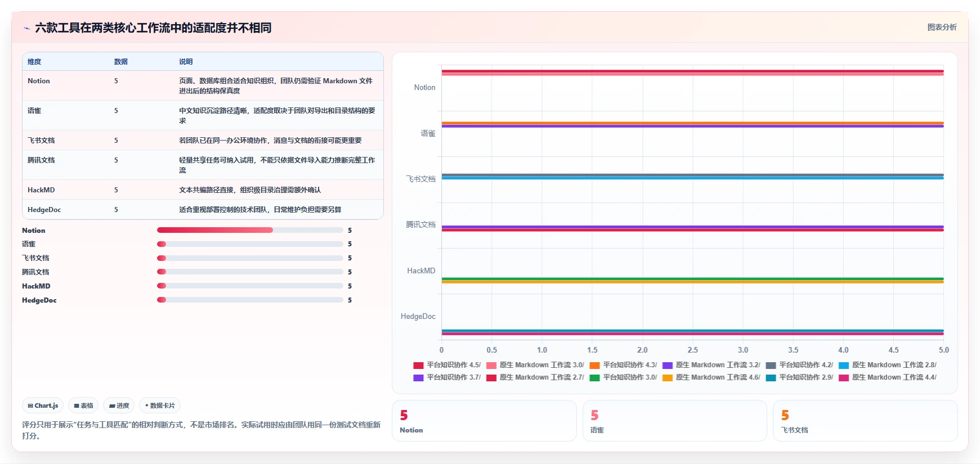Viewport: 980px width, 464px height.
Task: Click the 2.5 tick on the chart x-axis
Action: [692, 350]
